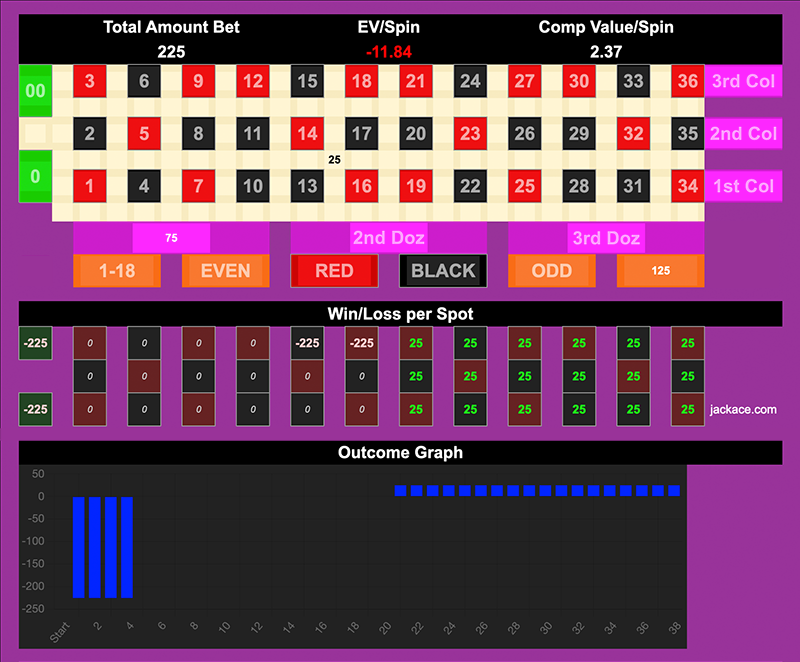Select black number 35
The width and height of the screenshot is (800, 662).
[686, 133]
